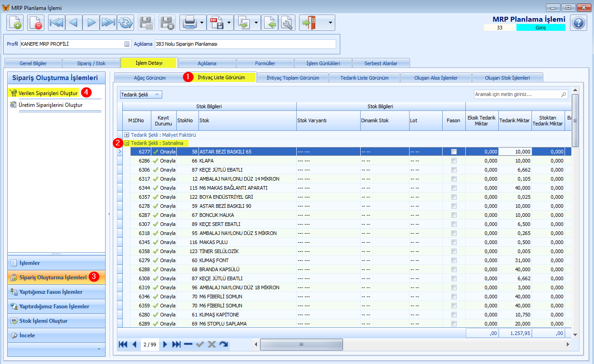Check the Fason box for KLAPA row
The image size is (594, 364).
[x=454, y=161]
